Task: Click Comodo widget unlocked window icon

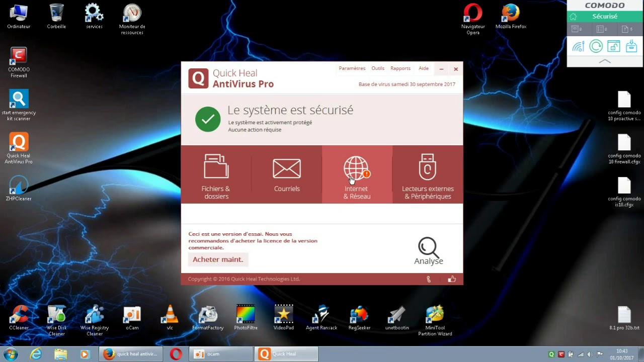Action: click(x=613, y=47)
